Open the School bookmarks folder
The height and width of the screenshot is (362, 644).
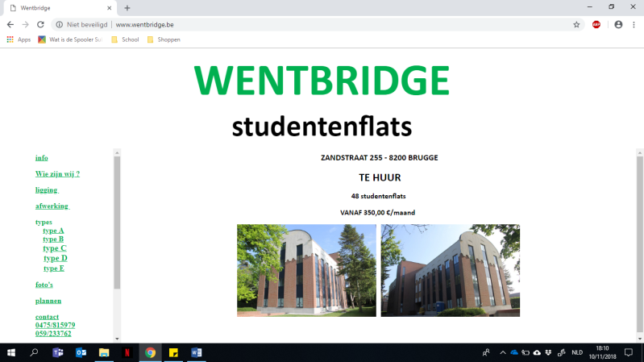[x=125, y=40]
